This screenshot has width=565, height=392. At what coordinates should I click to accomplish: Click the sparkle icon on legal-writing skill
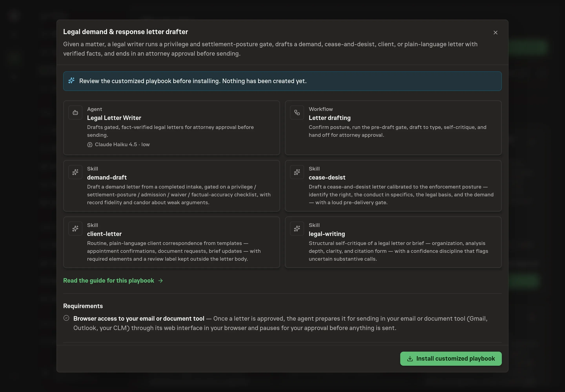tap(297, 228)
